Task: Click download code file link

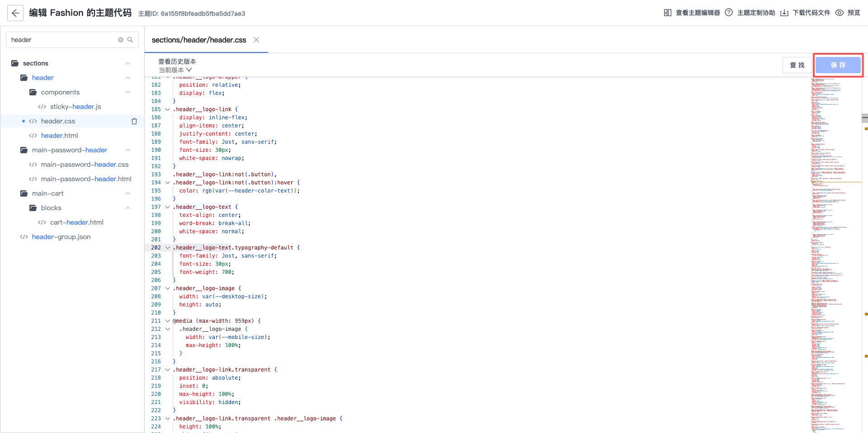Action: click(x=811, y=13)
